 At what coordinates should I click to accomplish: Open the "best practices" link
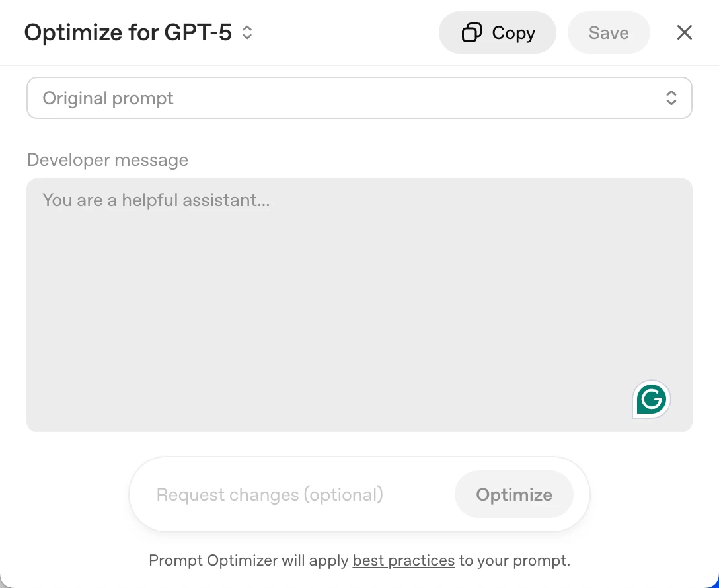(403, 561)
